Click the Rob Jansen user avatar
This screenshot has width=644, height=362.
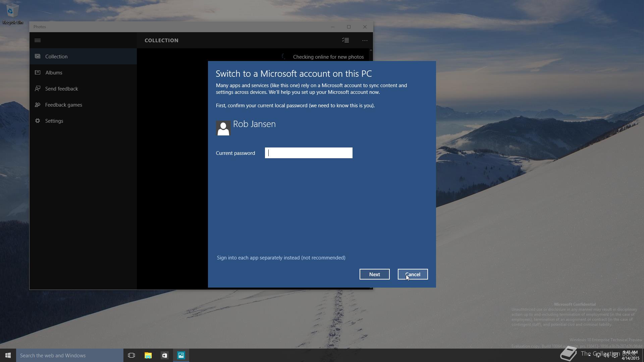click(x=223, y=128)
